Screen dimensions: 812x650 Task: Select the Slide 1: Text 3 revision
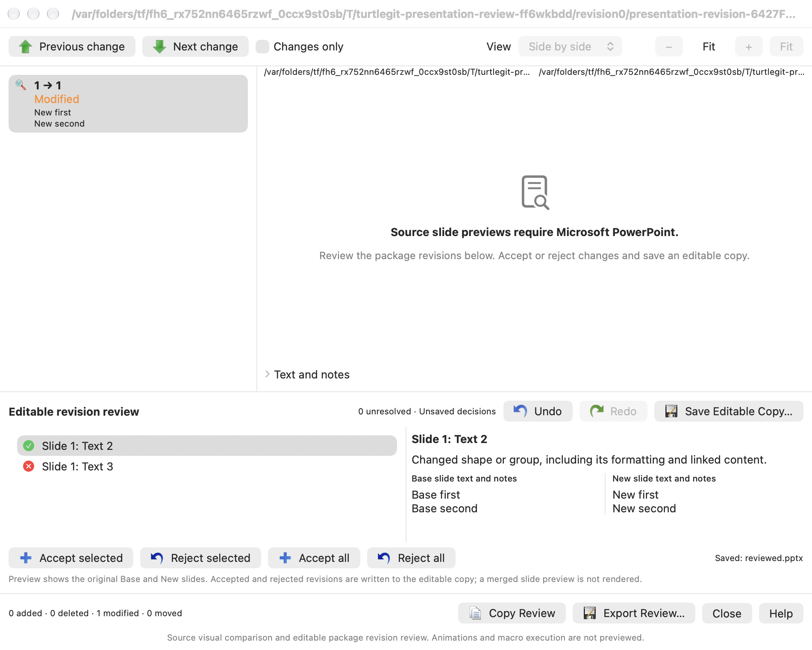pyautogui.click(x=207, y=466)
